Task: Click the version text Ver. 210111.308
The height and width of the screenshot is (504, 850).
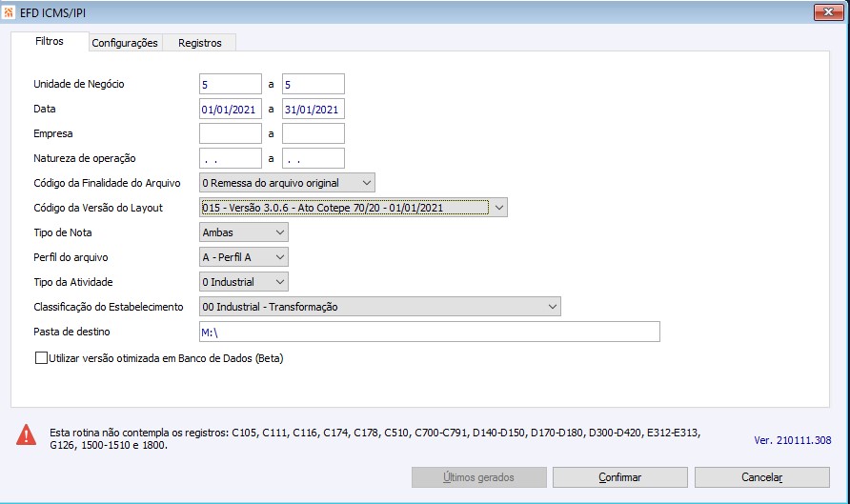Action: point(793,440)
